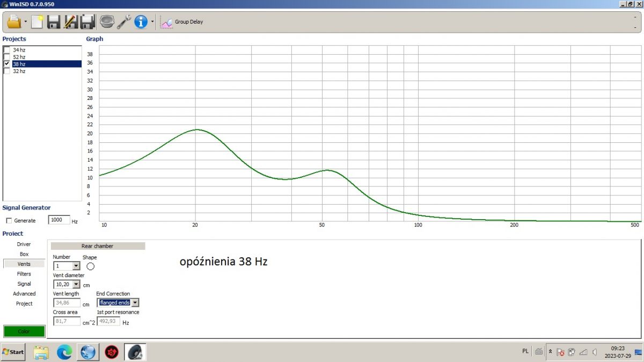Click the red-X security tray icon
This screenshot has width=644, height=362.
click(x=560, y=352)
